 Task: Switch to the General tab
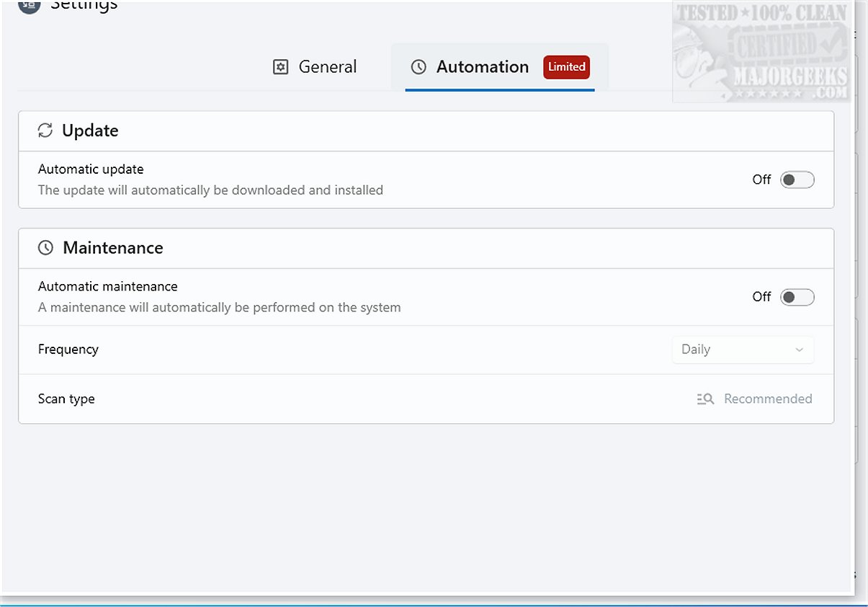(316, 67)
